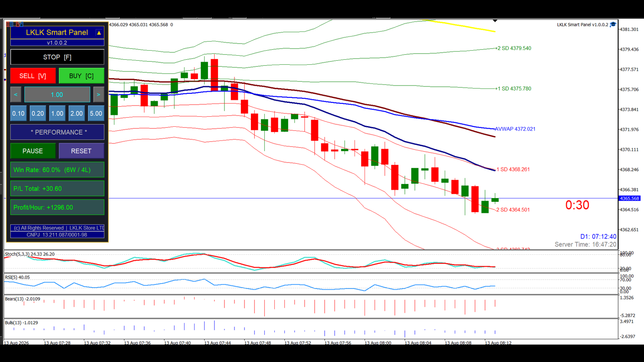The image size is (644, 362).
Task: Click the graduation cap icon near LKLK version label
Action: pyautogui.click(x=613, y=24)
